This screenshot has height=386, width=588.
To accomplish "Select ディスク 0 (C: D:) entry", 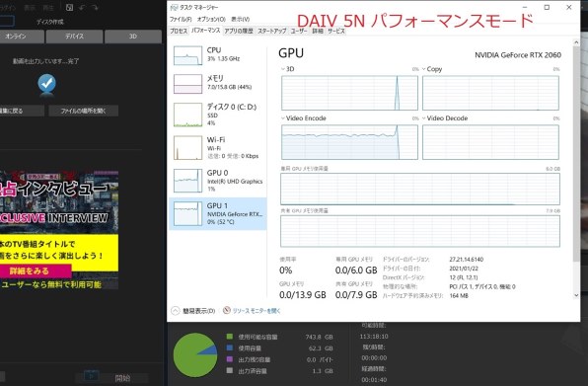I will 218,115.
